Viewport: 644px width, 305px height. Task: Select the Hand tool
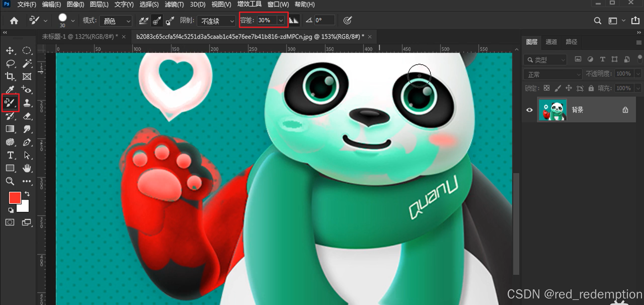(x=27, y=168)
